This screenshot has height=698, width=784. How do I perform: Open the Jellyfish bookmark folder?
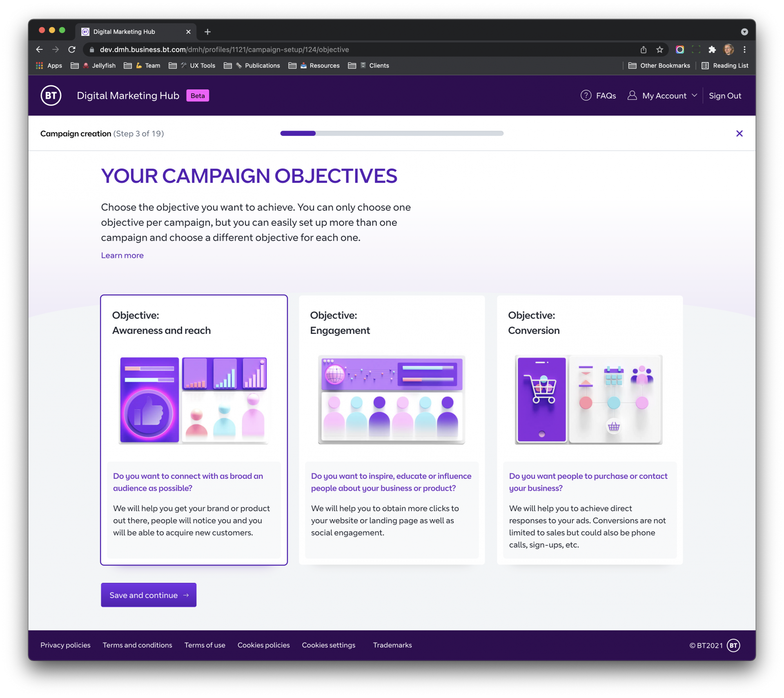click(93, 66)
